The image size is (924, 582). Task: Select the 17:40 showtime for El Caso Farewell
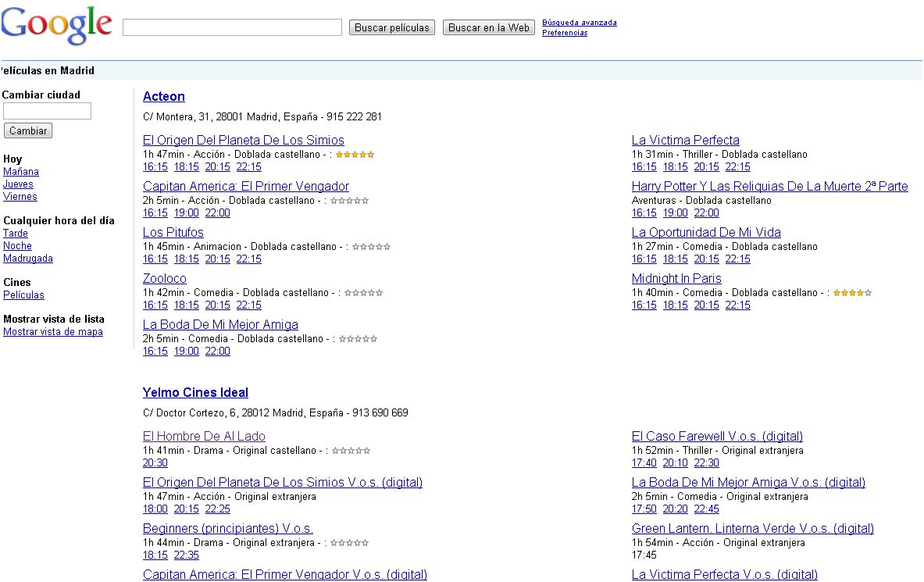pyautogui.click(x=644, y=463)
